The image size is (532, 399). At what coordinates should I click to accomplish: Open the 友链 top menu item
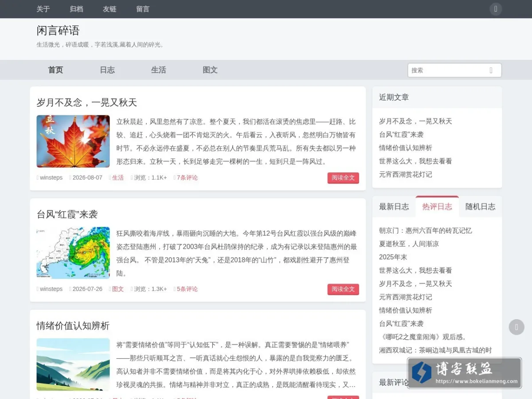[110, 9]
